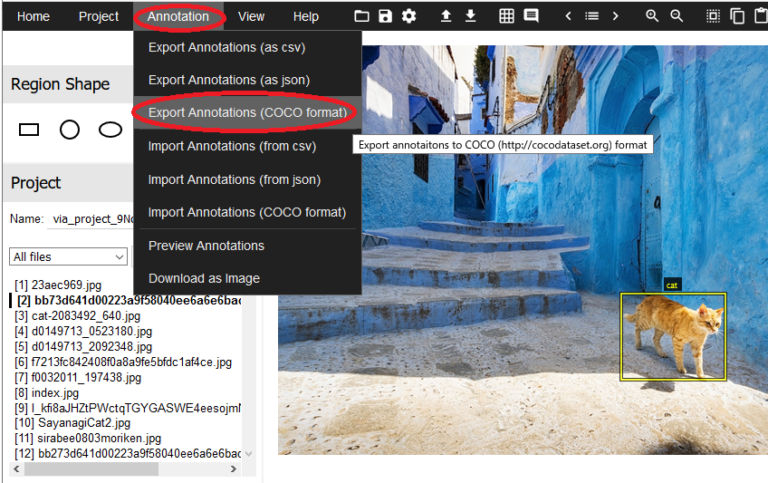Click the open project folder icon
The width and height of the screenshot is (768, 483).
pyautogui.click(x=362, y=16)
